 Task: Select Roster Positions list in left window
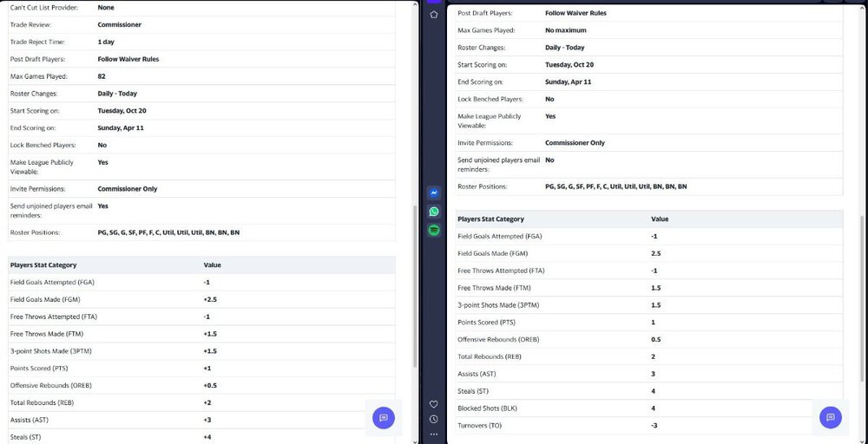click(169, 232)
